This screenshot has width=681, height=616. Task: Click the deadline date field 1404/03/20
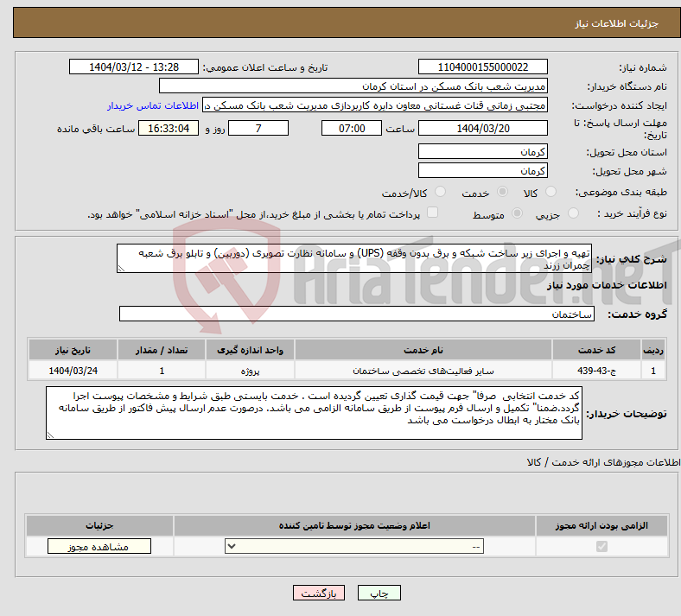(482, 128)
